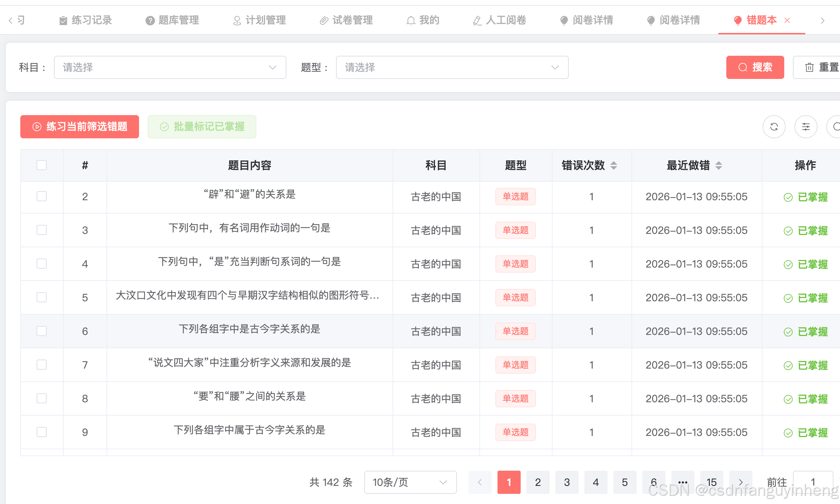The width and height of the screenshot is (840, 504).
Task: Select checkbox for row 8
Action: [42, 398]
